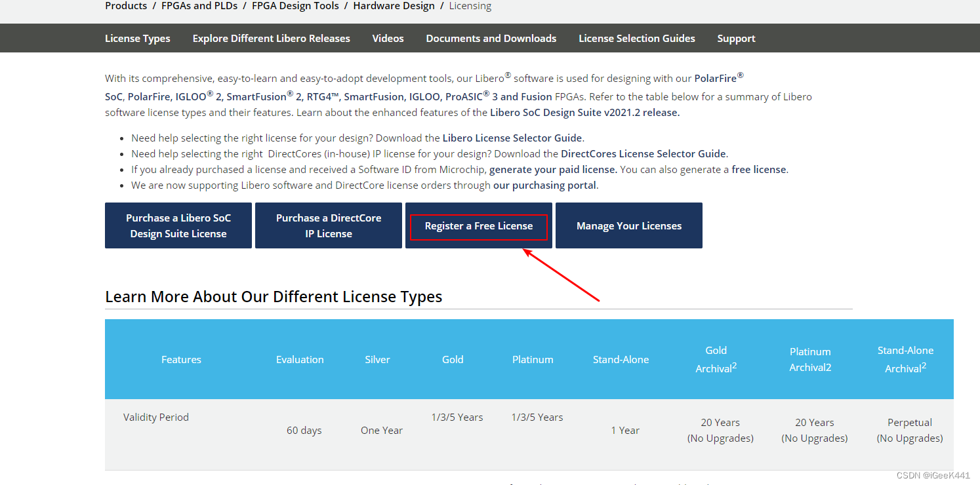Follow the generate your paid license link
The height and width of the screenshot is (485, 980).
[x=553, y=170]
